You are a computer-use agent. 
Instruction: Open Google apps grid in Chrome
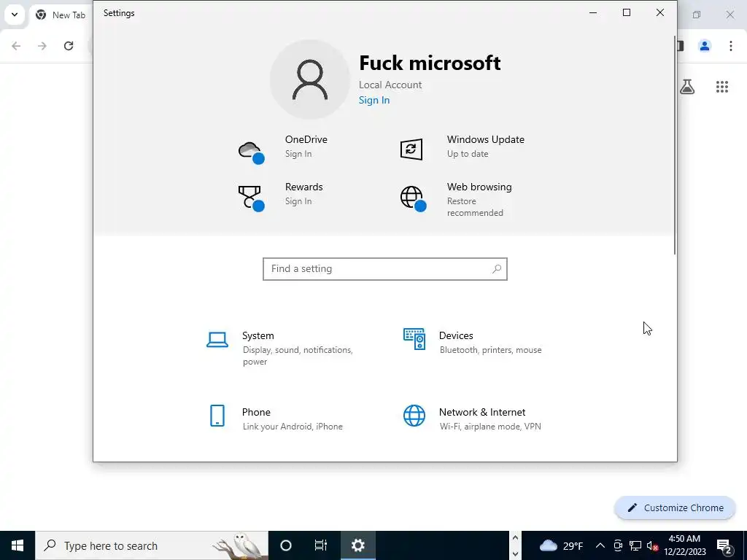[x=721, y=87]
